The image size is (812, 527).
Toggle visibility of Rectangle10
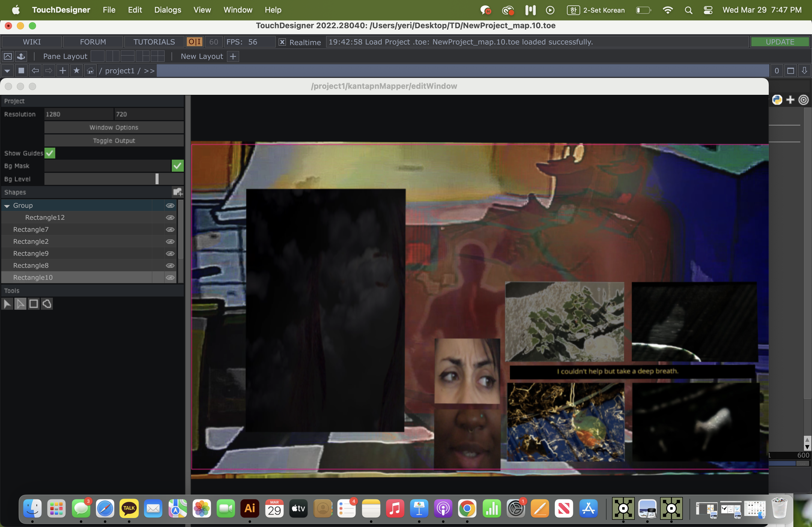[x=170, y=278]
